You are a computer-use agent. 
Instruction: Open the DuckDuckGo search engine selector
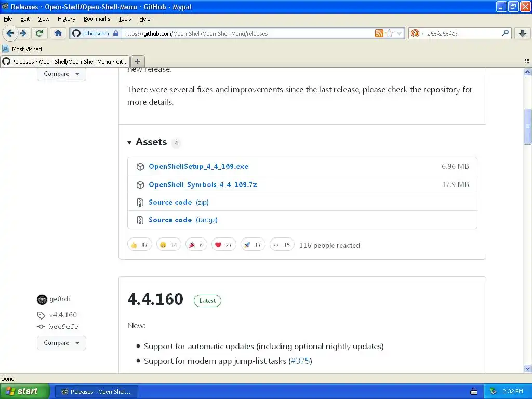[x=417, y=33]
